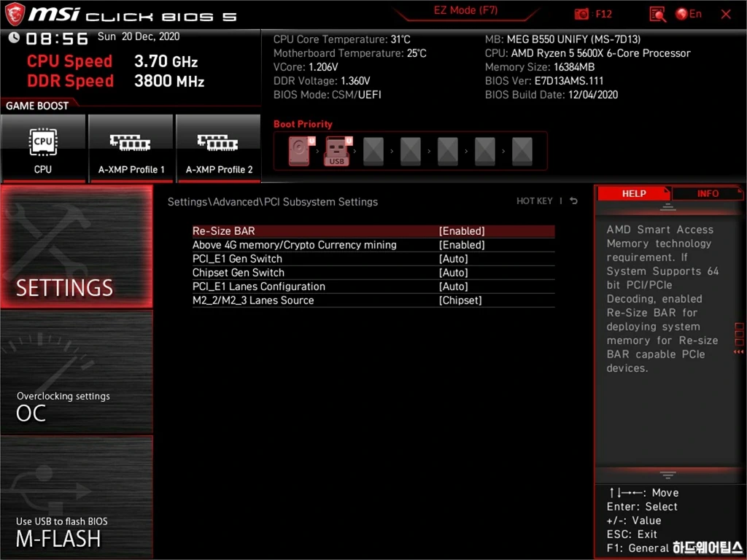The height and width of the screenshot is (560, 747).
Task: Activate A-XMP Profile 2
Action: coord(219,148)
